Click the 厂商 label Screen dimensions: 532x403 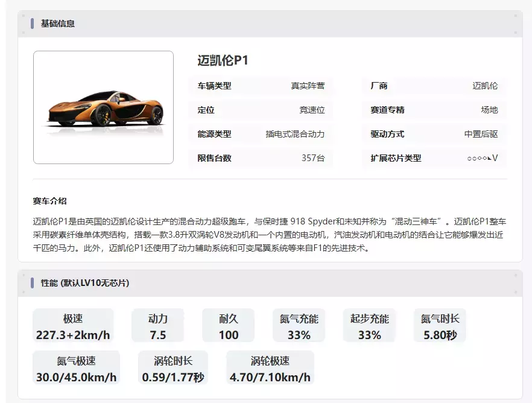pos(379,86)
